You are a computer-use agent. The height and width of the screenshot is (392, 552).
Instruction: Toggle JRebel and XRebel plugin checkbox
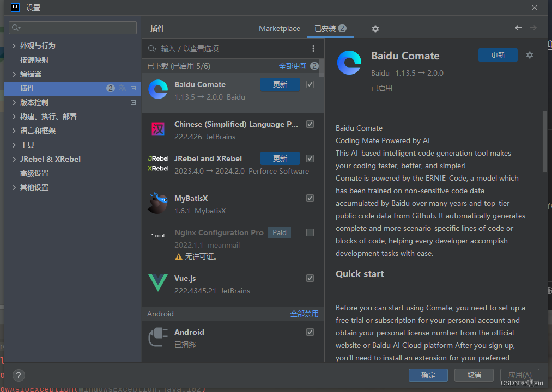[x=310, y=158]
